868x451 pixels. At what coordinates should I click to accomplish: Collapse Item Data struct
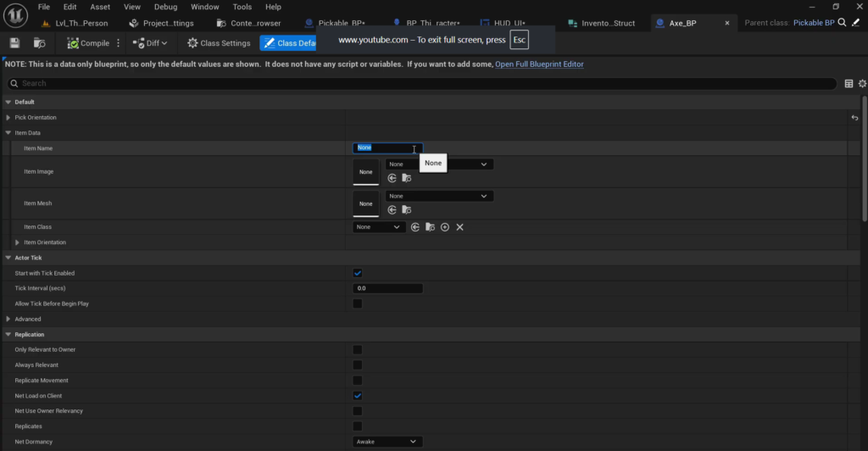[8, 133]
